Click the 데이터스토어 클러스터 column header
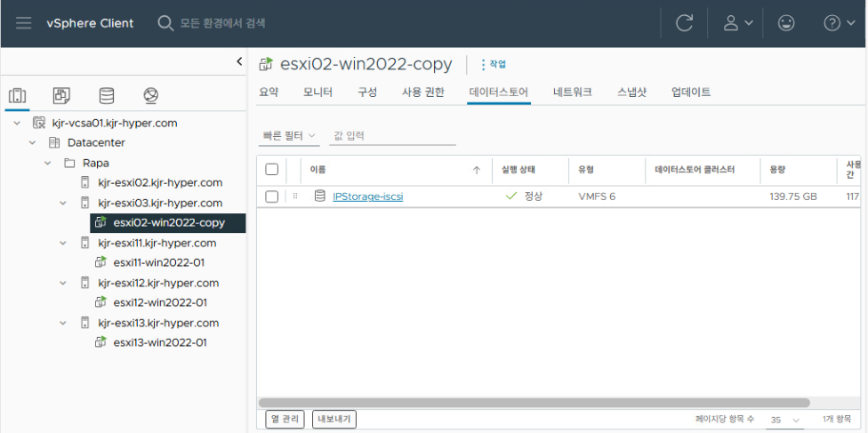 tap(695, 170)
